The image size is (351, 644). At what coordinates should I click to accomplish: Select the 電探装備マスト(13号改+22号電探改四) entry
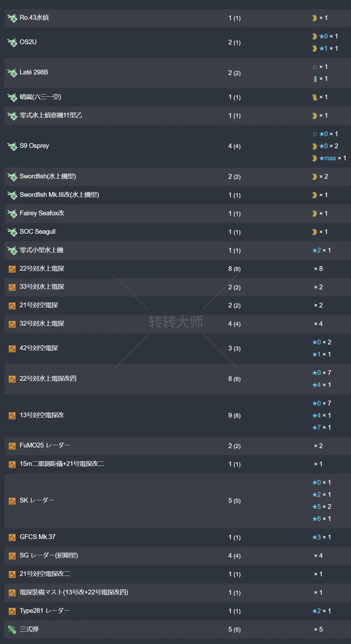pyautogui.click(x=73, y=592)
